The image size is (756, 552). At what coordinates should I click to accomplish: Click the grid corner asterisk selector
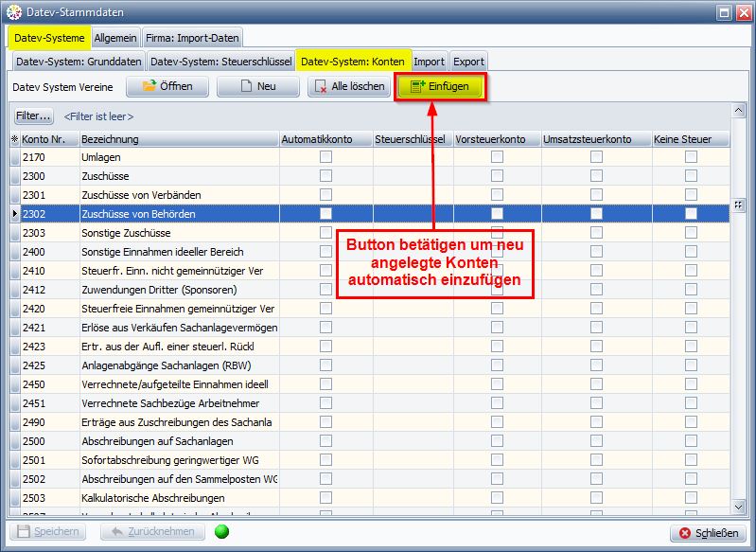click(x=15, y=139)
